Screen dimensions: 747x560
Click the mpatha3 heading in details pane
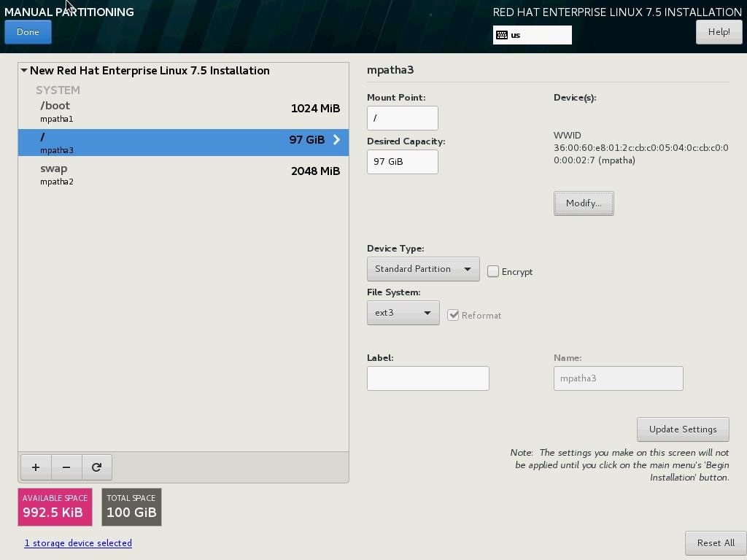390,70
